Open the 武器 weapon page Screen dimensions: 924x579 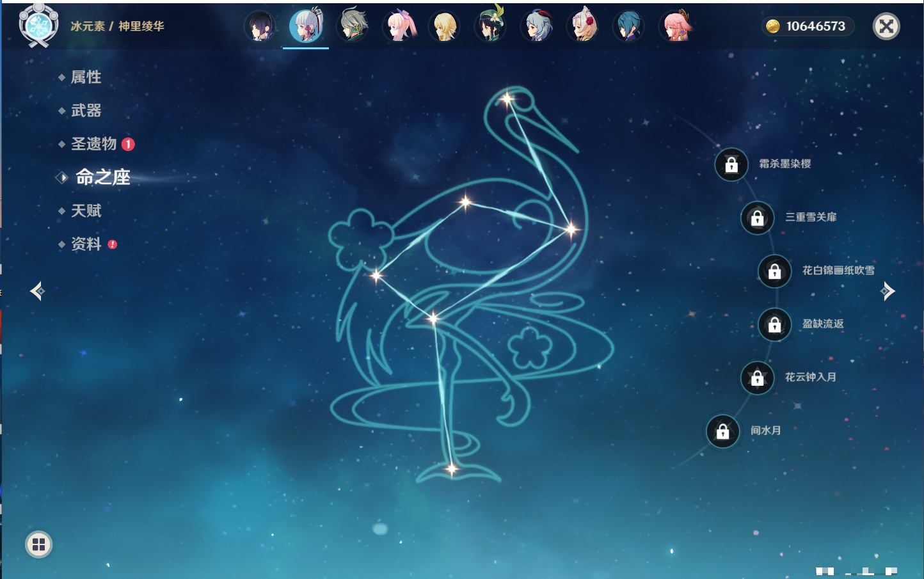click(x=86, y=111)
